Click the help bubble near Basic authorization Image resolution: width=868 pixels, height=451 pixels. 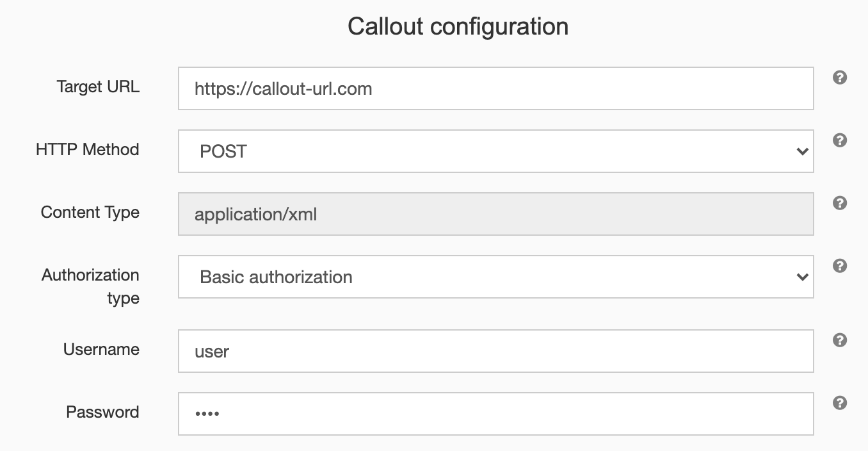tap(839, 265)
